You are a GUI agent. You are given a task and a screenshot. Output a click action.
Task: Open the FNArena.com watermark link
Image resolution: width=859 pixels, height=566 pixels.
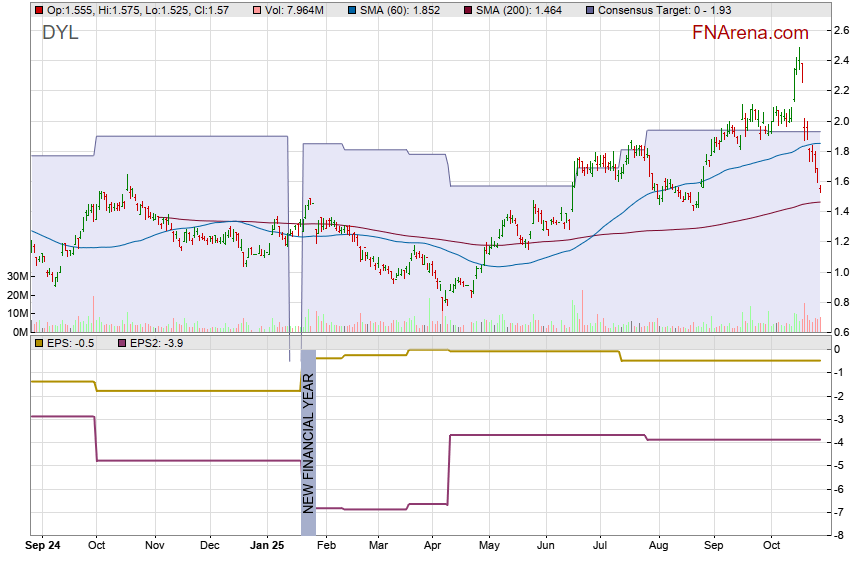click(750, 33)
